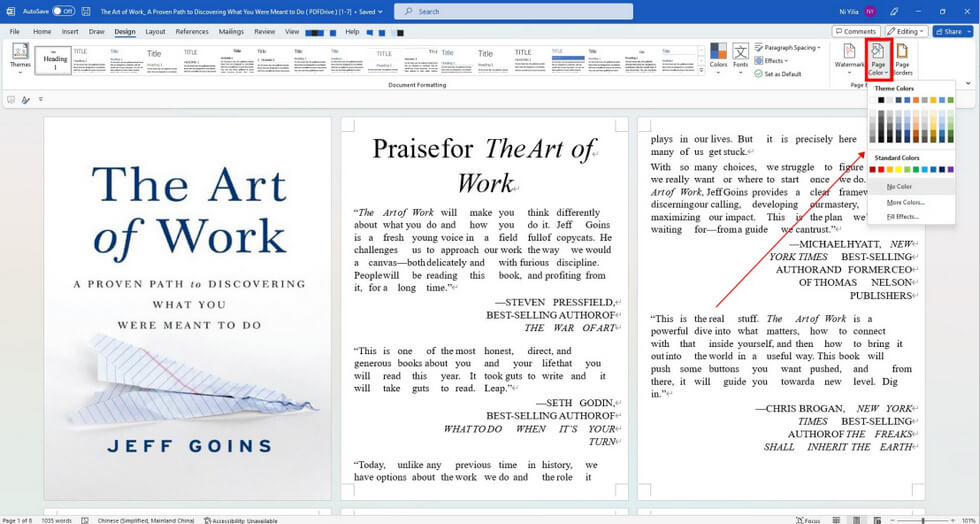Pick light blue standard color swatch
The height and width of the screenshot is (524, 980).
click(924, 169)
